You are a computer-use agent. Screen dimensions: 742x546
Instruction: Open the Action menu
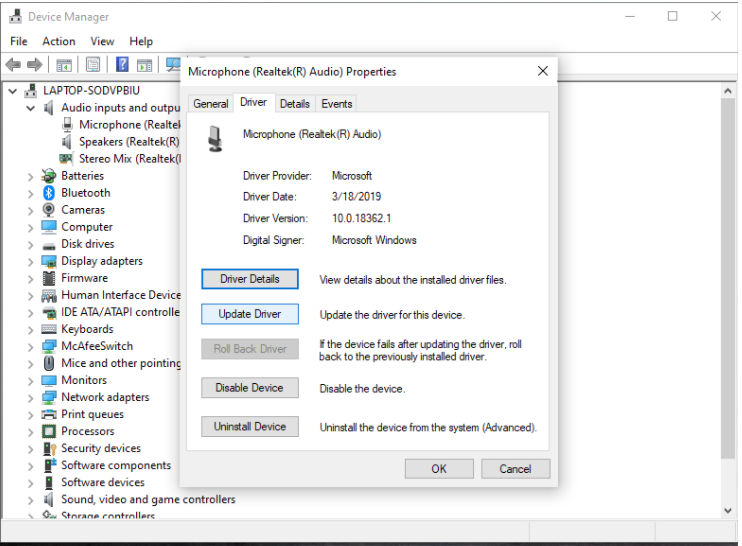tap(59, 42)
